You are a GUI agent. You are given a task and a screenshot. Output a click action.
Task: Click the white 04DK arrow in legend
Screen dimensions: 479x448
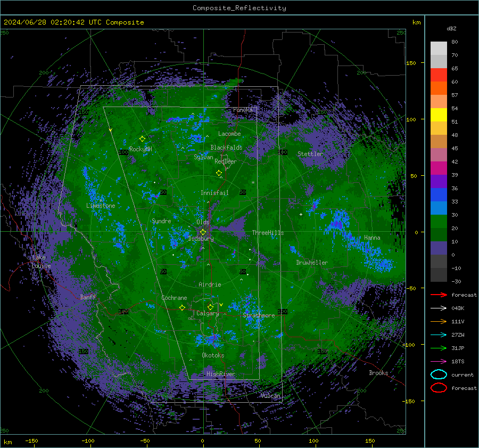[439, 308]
